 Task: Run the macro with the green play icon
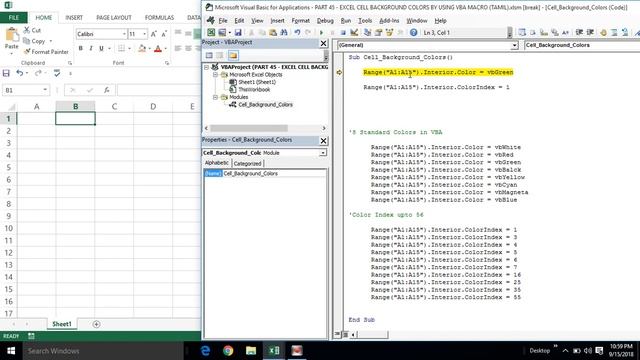click(321, 32)
